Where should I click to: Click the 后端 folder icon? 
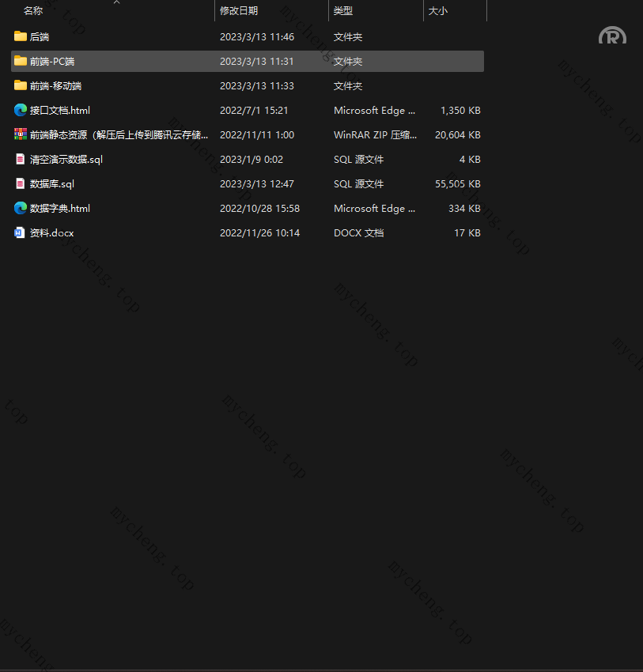(x=21, y=36)
